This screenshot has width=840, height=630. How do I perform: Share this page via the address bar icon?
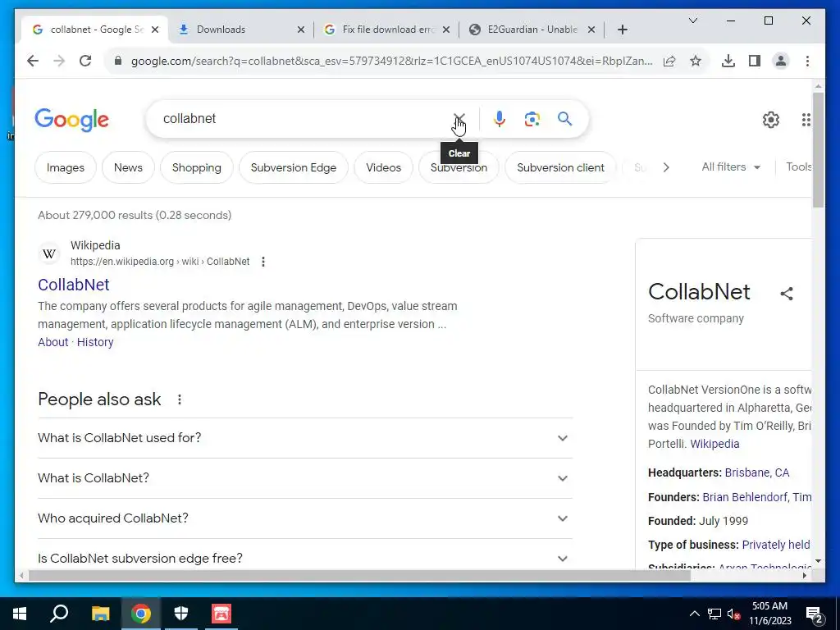coord(669,61)
